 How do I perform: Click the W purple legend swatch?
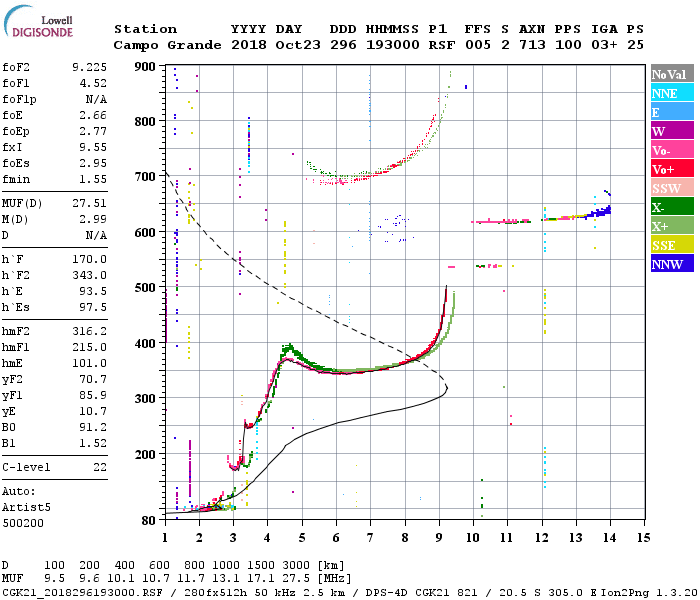(x=672, y=131)
